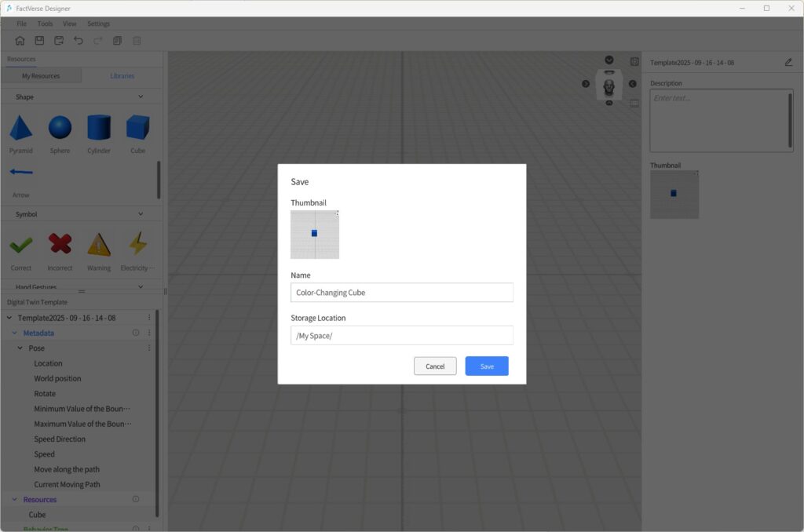The height and width of the screenshot is (532, 804).
Task: Click the Name field containing Color-Changing Cube
Action: pos(401,293)
